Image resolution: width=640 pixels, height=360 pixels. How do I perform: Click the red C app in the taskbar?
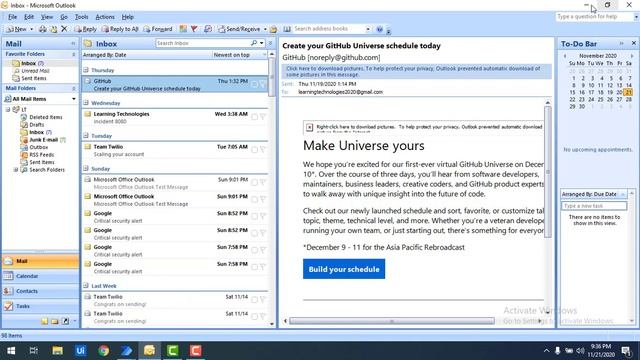coord(196,351)
